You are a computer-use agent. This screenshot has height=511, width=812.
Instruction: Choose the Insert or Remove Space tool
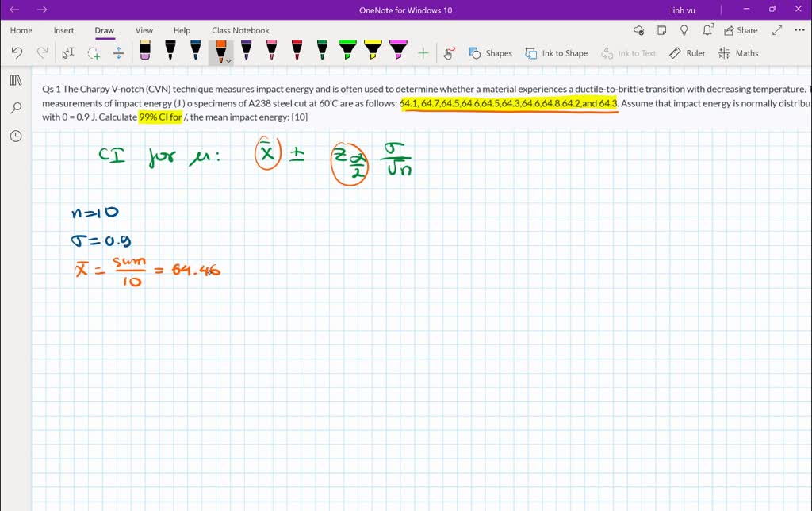tap(119, 53)
